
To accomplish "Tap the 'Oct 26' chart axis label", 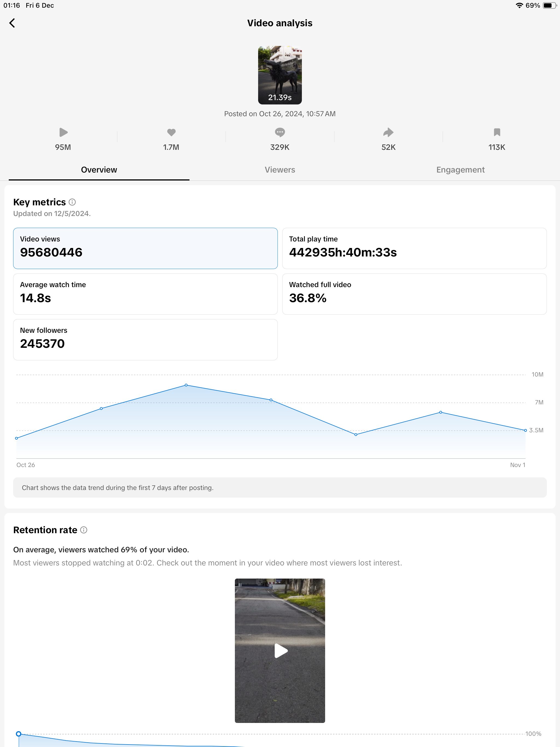I will 26,465.
